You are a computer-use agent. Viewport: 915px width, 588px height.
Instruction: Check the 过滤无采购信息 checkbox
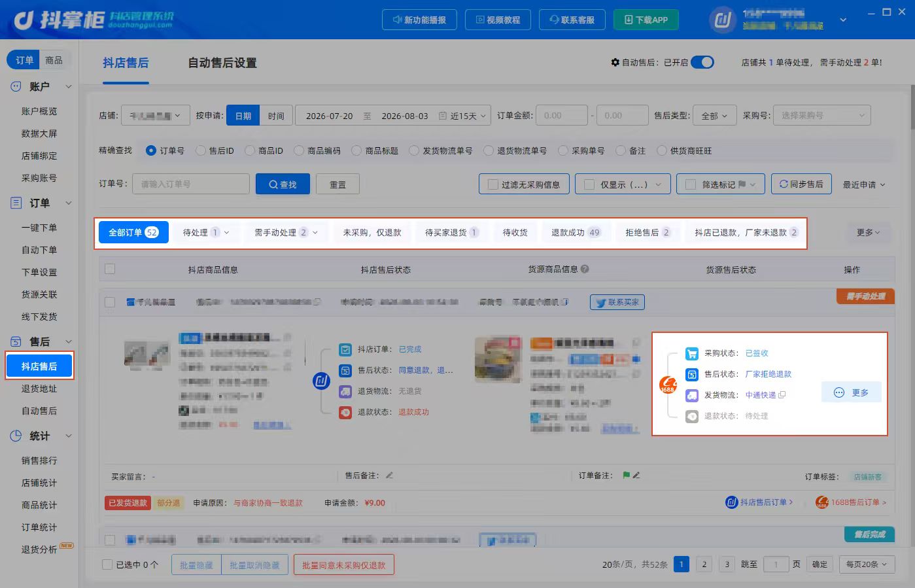[493, 184]
